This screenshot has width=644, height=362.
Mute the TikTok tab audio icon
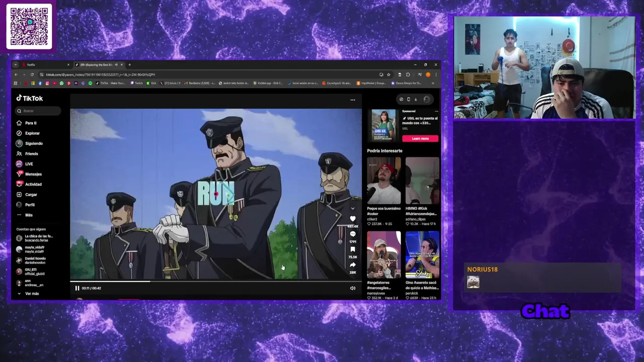pos(116,65)
